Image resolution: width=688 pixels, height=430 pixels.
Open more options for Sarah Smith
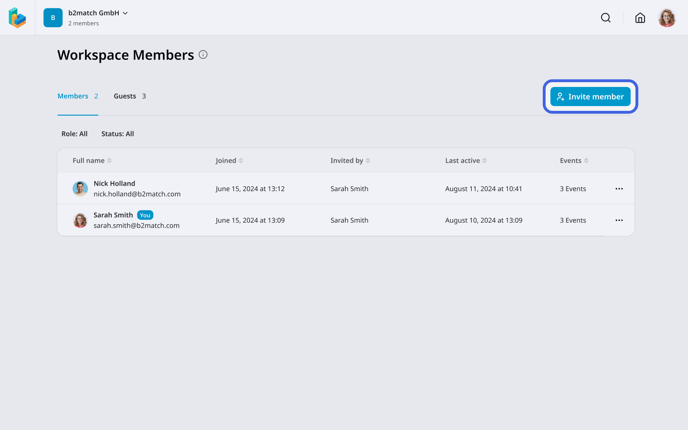point(619,220)
